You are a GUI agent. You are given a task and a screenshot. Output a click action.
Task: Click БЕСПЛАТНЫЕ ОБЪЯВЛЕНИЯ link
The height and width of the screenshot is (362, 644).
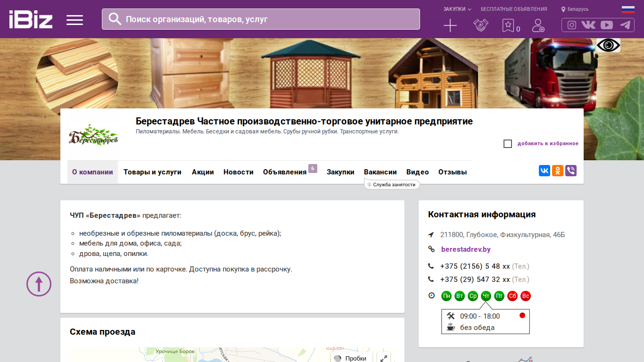click(514, 9)
